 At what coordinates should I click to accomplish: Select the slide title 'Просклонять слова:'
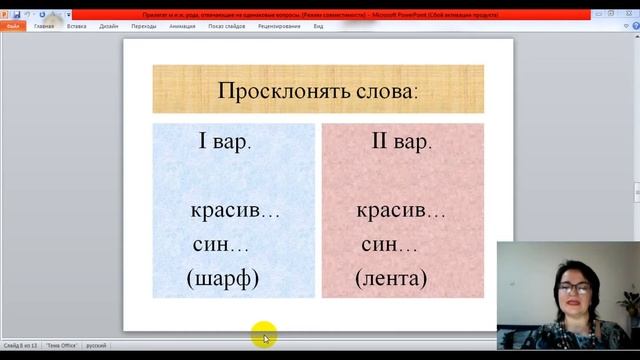click(x=318, y=90)
